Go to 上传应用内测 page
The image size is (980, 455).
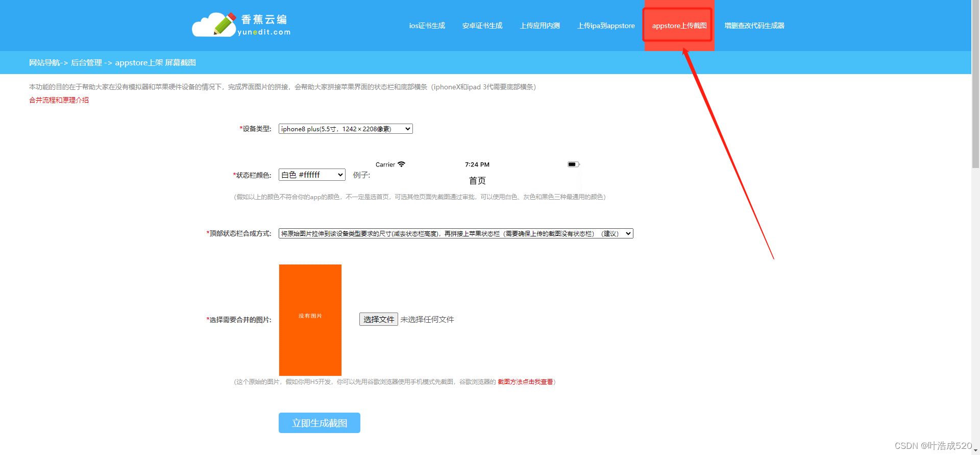(x=540, y=26)
